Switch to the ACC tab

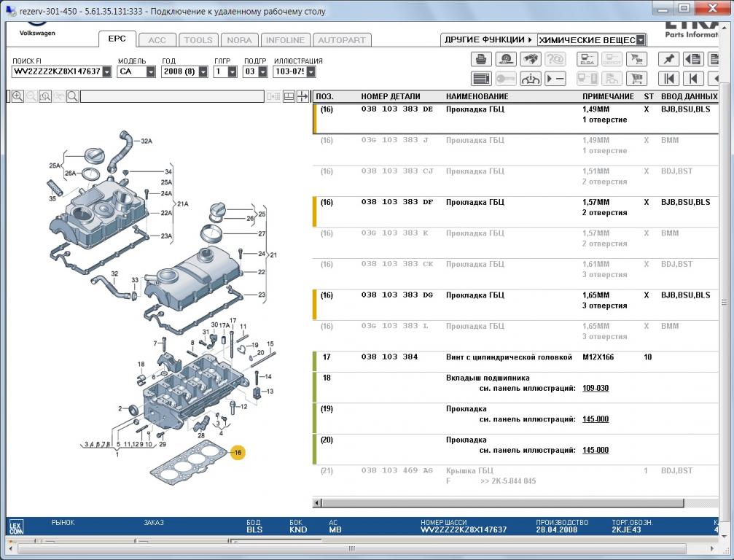click(157, 40)
